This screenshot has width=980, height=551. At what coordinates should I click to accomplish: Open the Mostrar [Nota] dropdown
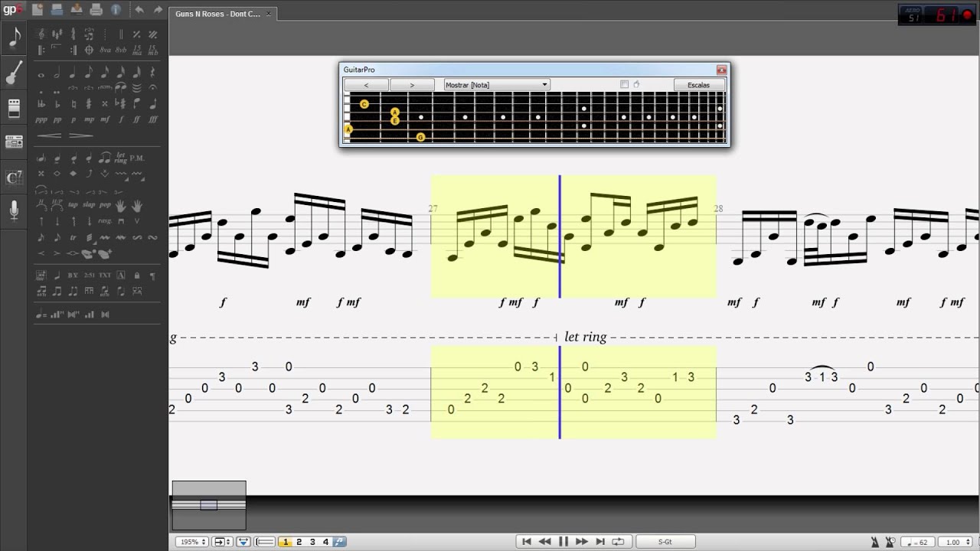496,85
